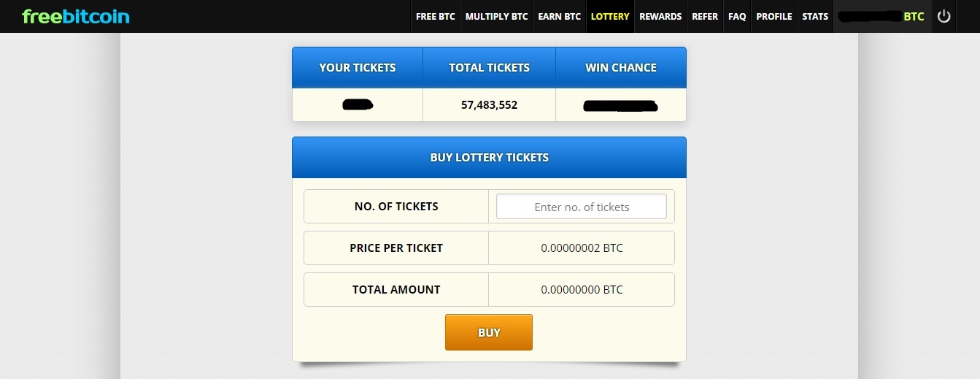The image size is (980, 379).
Task: Click the freebitcoin logo
Action: 76,16
